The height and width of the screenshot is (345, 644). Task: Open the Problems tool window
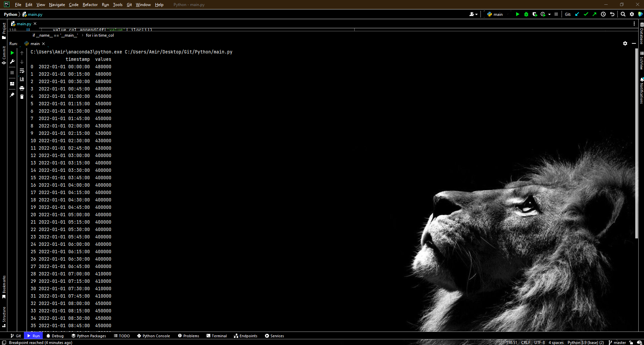click(188, 336)
